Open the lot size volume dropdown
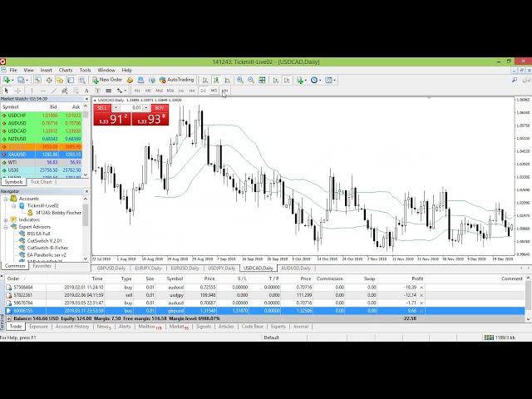The width and height of the screenshot is (532, 399). [x=148, y=108]
